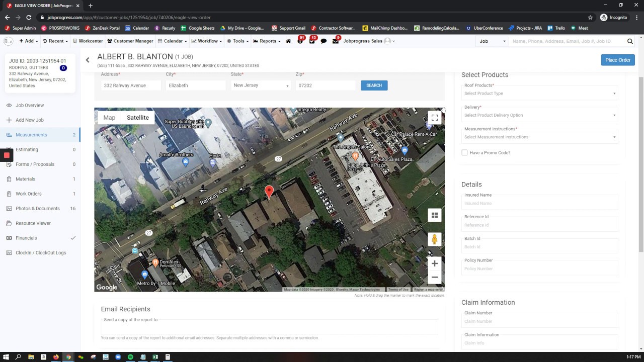Click the Hertz map pin
Screen dimensions: 644x362
coord(213,163)
